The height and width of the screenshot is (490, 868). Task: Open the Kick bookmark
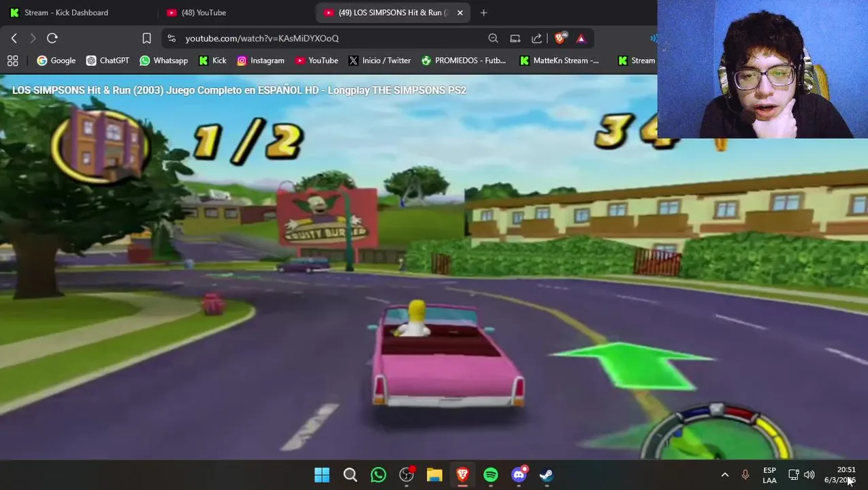212,61
